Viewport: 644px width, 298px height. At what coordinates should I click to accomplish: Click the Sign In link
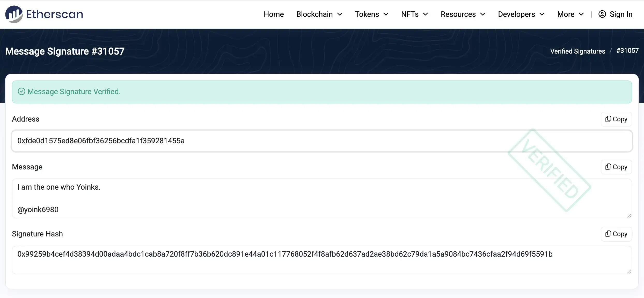[621, 14]
